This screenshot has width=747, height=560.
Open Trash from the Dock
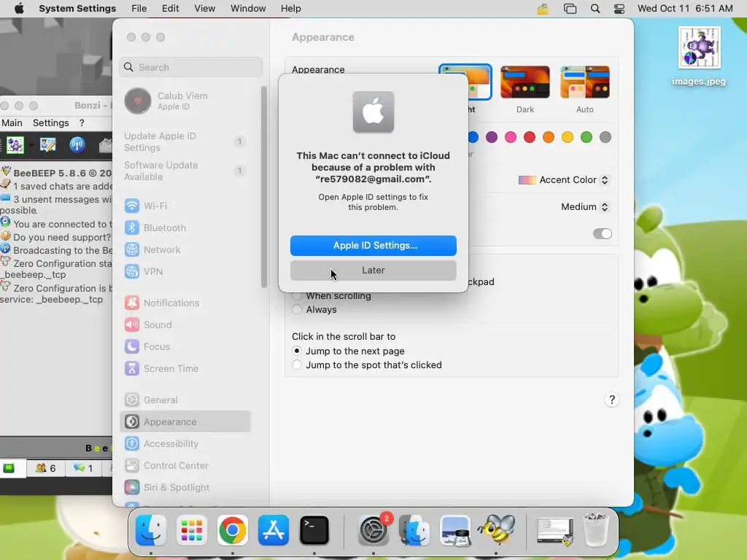click(x=596, y=531)
